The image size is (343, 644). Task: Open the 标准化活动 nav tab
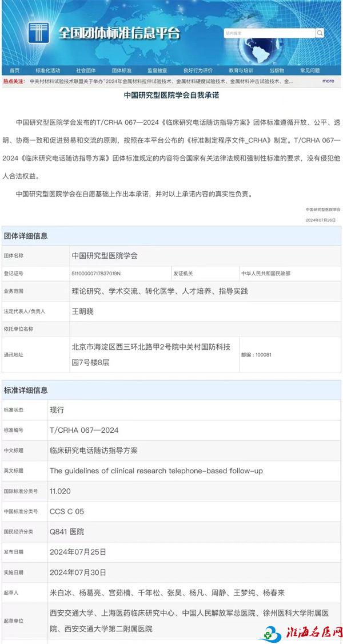tap(48, 70)
